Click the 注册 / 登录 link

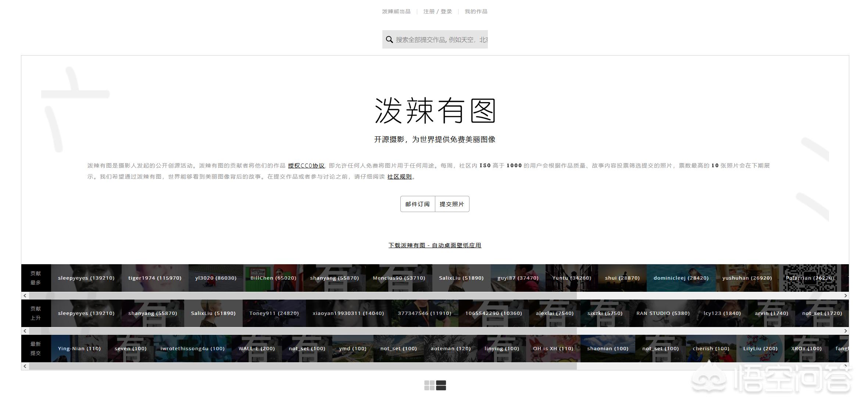pos(437,11)
